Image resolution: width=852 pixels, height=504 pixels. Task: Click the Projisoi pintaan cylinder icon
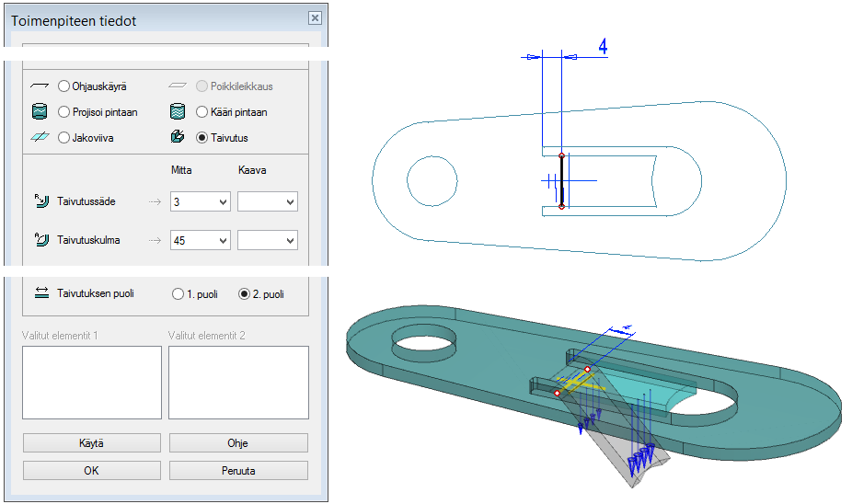coord(39,112)
